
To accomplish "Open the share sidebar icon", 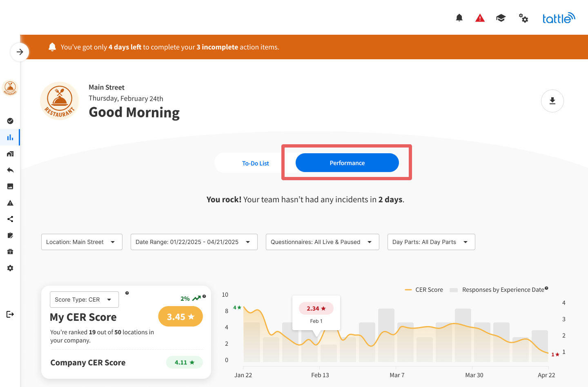I will pos(10,219).
